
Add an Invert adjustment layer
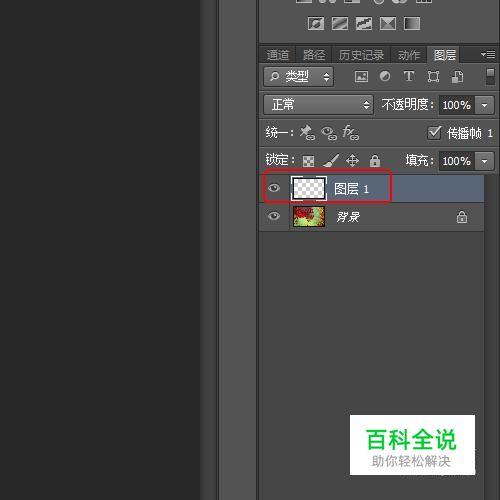tap(316, 24)
